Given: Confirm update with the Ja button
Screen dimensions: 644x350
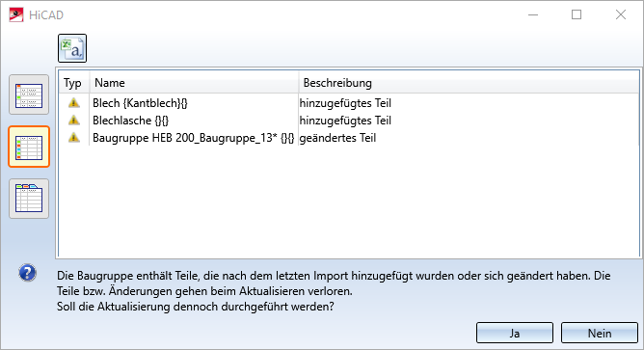Looking at the screenshot, I should point(515,333).
